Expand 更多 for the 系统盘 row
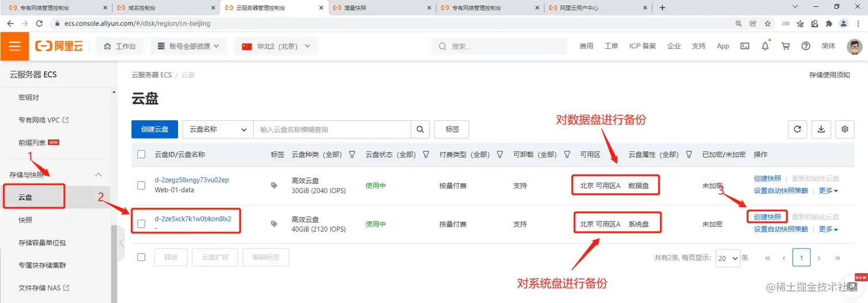The height and width of the screenshot is (303, 868). (x=828, y=229)
